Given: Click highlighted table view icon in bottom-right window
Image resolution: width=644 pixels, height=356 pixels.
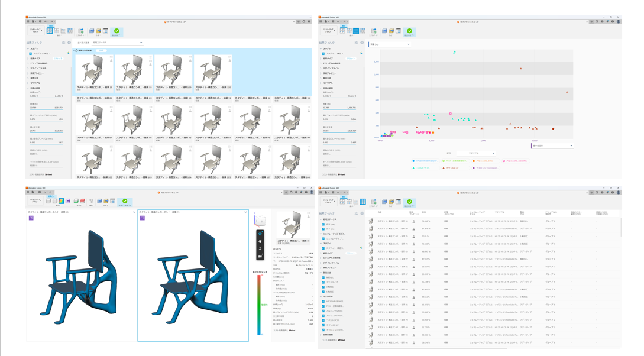Looking at the screenshot, I should click(363, 202).
